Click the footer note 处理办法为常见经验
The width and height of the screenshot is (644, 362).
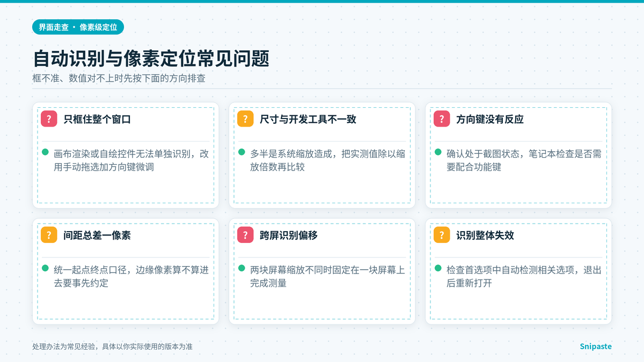[x=64, y=346]
